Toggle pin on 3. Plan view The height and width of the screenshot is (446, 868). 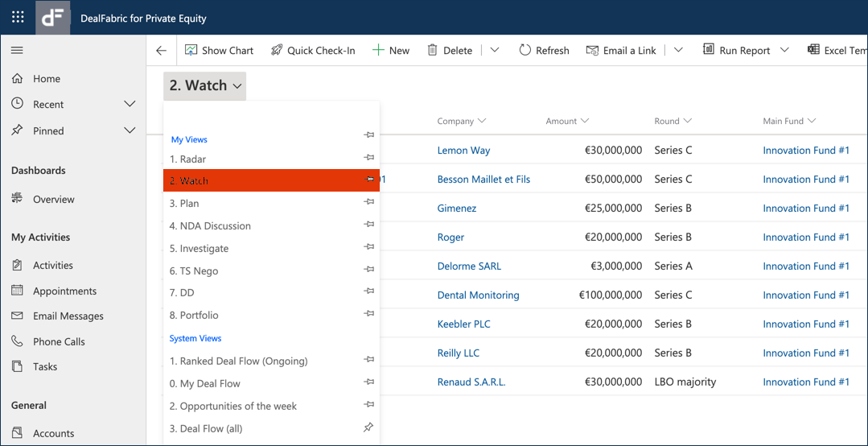[369, 202]
